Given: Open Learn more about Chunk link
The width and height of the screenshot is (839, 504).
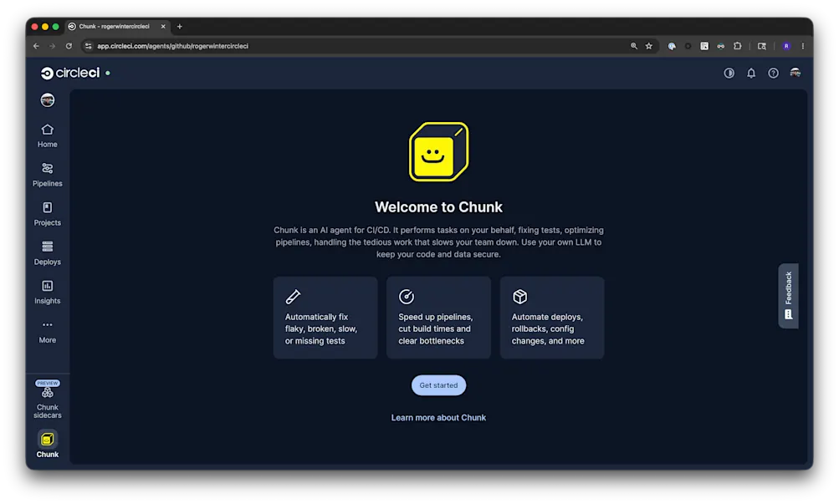Looking at the screenshot, I should point(438,417).
